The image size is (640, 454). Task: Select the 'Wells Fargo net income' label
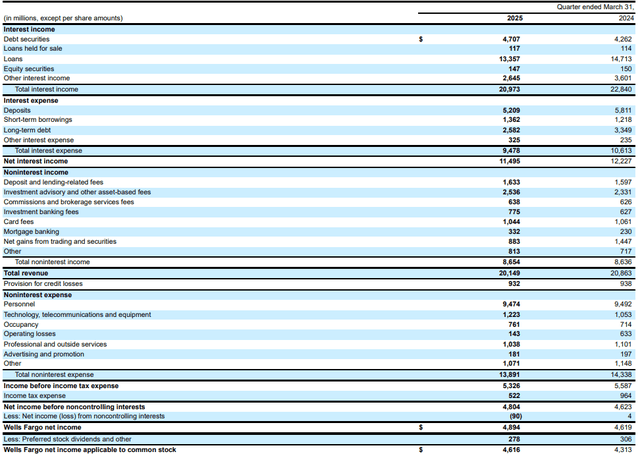pos(42,427)
